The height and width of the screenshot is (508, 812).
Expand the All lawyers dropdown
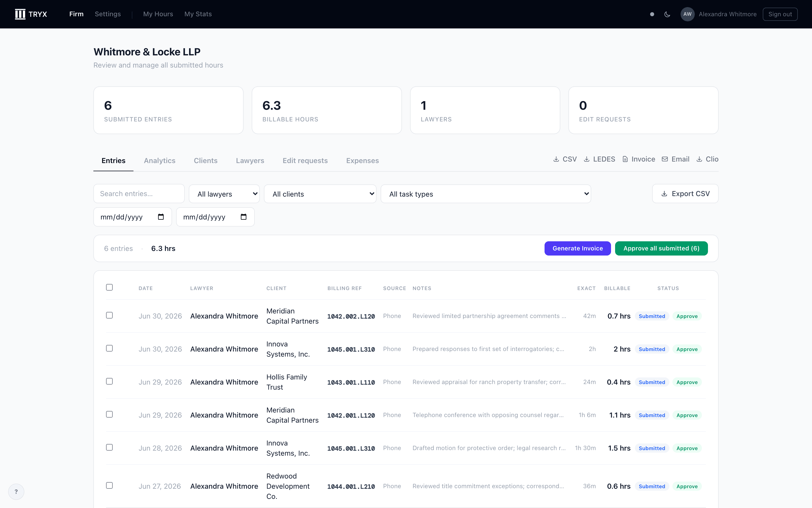[224, 194]
